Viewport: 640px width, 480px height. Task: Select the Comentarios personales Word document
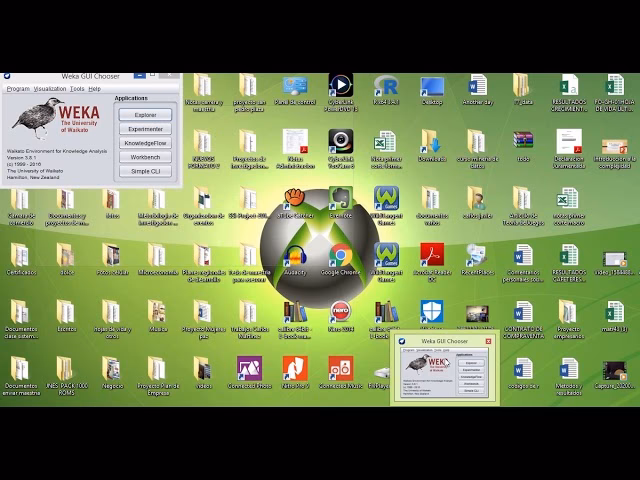pyautogui.click(x=523, y=263)
